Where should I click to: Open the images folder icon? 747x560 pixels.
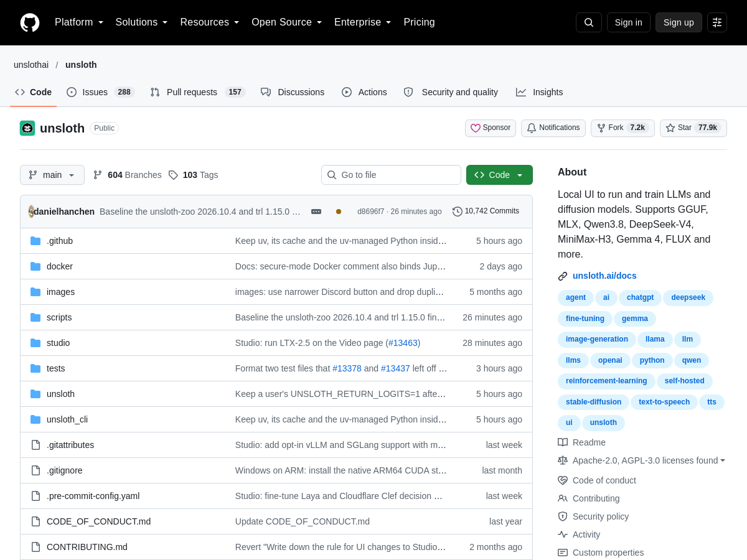click(35, 292)
